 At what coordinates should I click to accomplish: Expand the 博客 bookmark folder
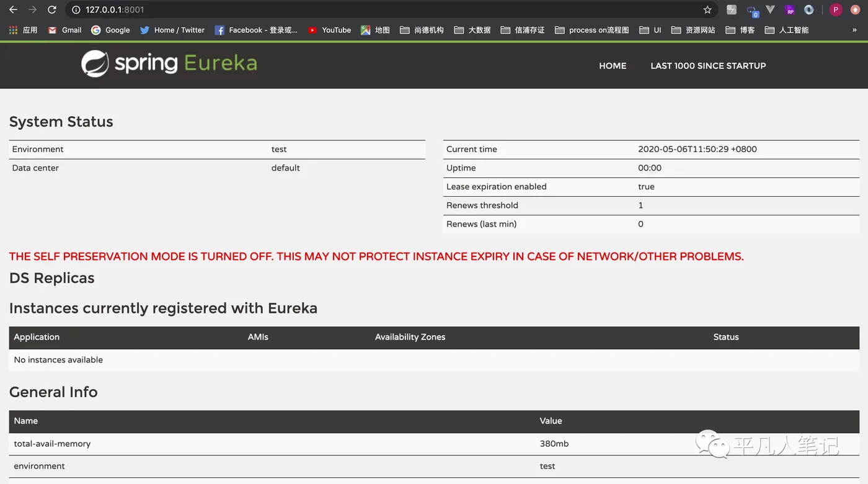tap(740, 30)
